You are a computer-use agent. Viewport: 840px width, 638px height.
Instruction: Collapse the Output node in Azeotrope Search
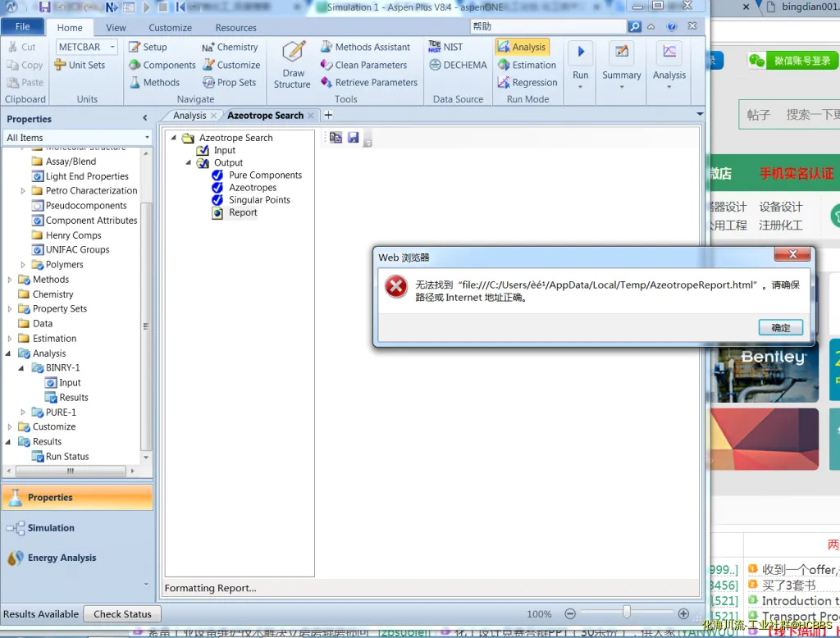188,163
